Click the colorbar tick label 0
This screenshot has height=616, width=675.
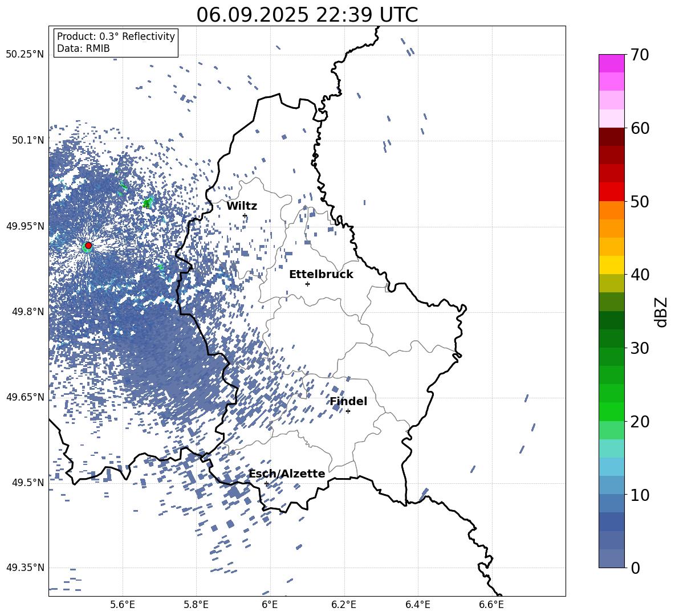click(635, 568)
